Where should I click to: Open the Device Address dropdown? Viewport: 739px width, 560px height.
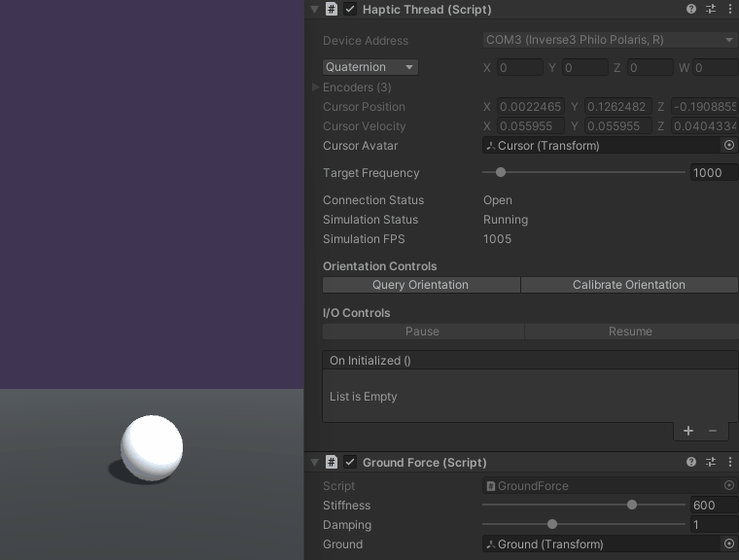609,40
